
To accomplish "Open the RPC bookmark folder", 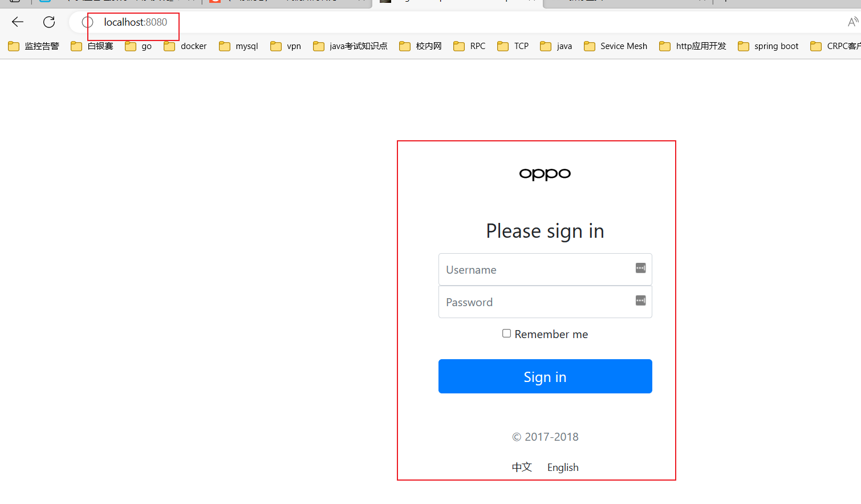I will point(469,46).
